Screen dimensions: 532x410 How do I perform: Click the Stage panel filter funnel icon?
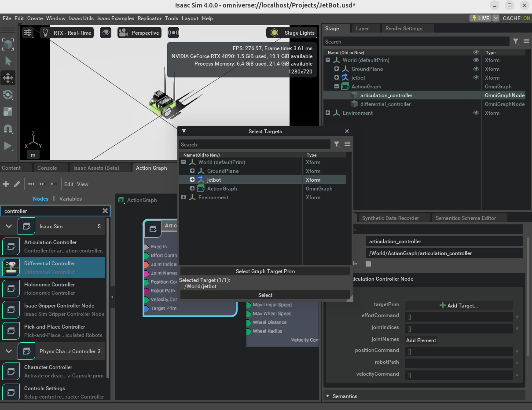click(516, 41)
